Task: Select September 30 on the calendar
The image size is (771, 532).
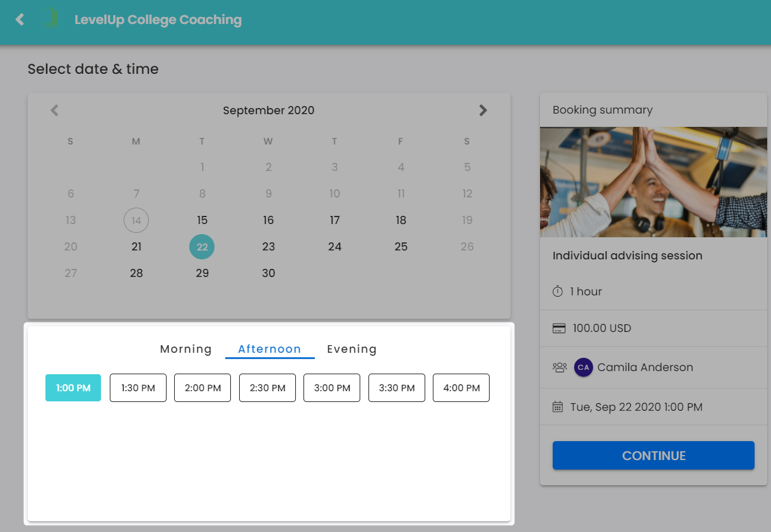Action: coord(268,273)
